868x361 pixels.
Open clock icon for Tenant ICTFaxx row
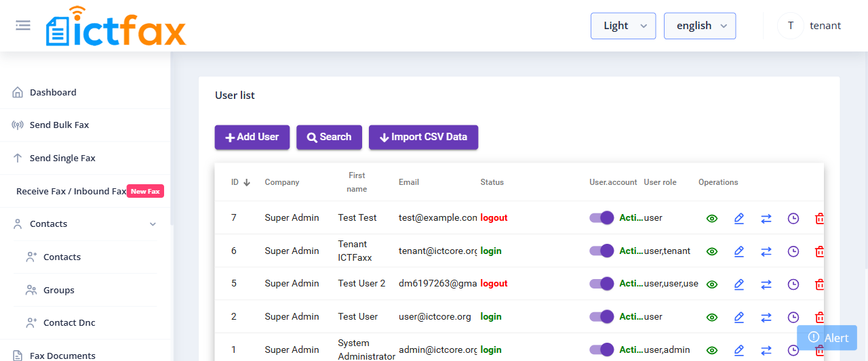(x=793, y=251)
